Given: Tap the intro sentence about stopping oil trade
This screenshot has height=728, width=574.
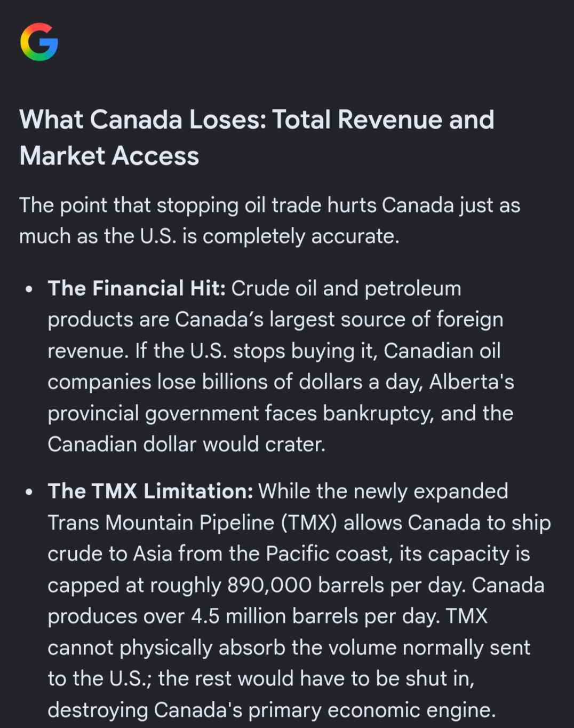Looking at the screenshot, I should [x=269, y=220].
